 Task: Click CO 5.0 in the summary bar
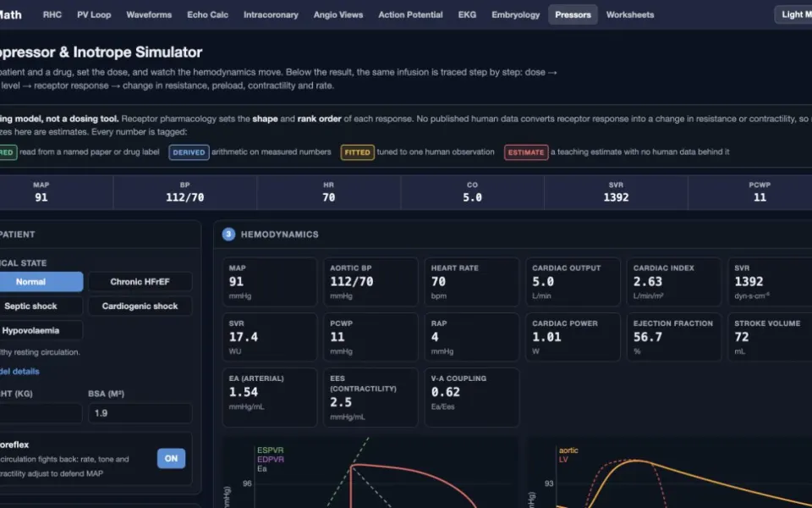click(x=472, y=192)
